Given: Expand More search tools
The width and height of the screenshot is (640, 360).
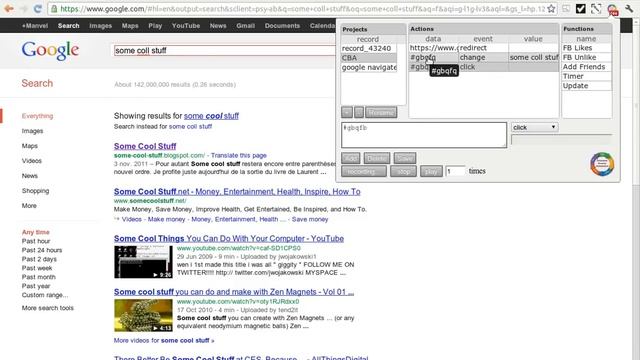Looking at the screenshot, I should [48, 308].
